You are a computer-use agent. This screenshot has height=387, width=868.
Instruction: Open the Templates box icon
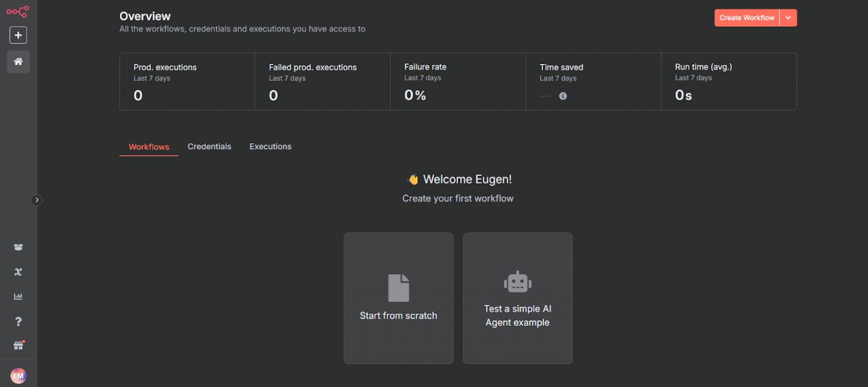coord(18,247)
